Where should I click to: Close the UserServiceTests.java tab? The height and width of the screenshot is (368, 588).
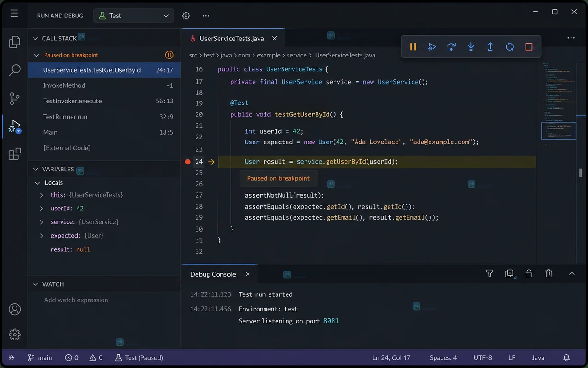(x=274, y=39)
